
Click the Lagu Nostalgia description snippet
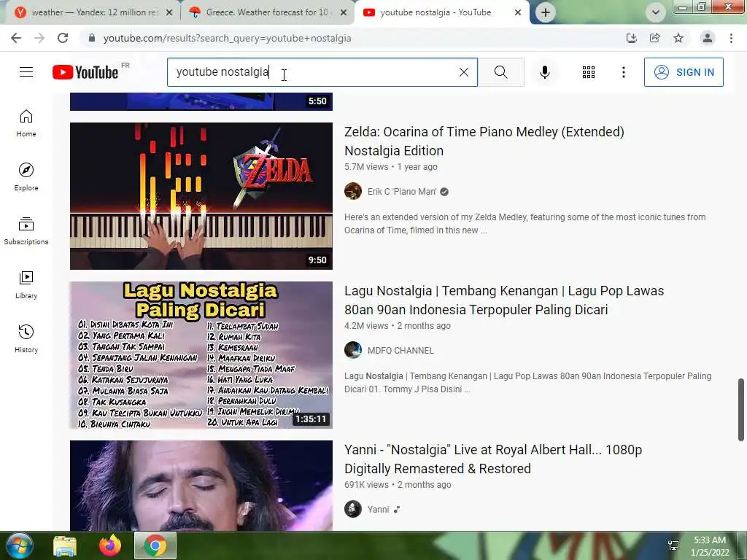coord(528,382)
